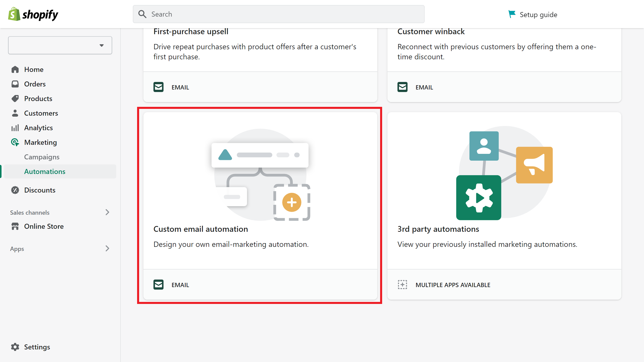This screenshot has width=644, height=362.
Task: Click the Products tag icon
Action: [x=15, y=99]
